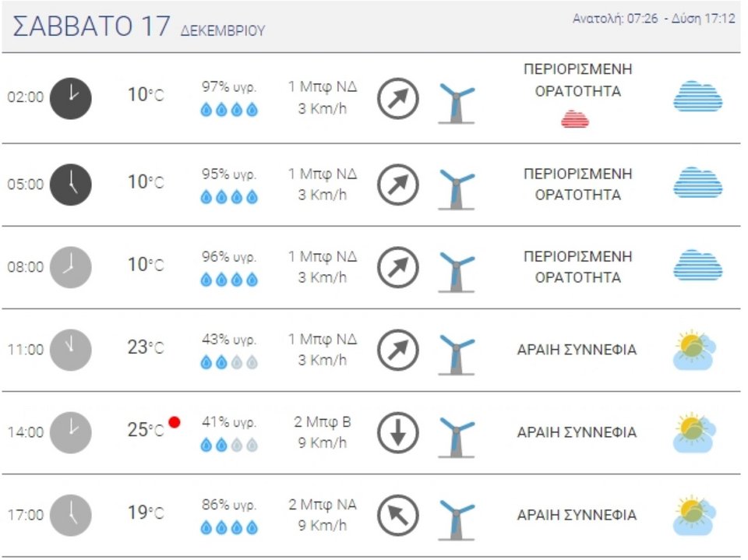Click ΑΡΑΙΗ ΣΥΝΝΕΦΙΑ label at 17:00
This screenshot has height=560, width=748.
(x=577, y=515)
